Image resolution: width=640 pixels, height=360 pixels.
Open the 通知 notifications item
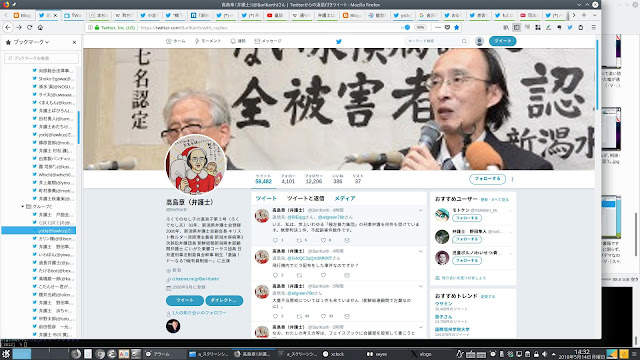pyautogui.click(x=238, y=41)
